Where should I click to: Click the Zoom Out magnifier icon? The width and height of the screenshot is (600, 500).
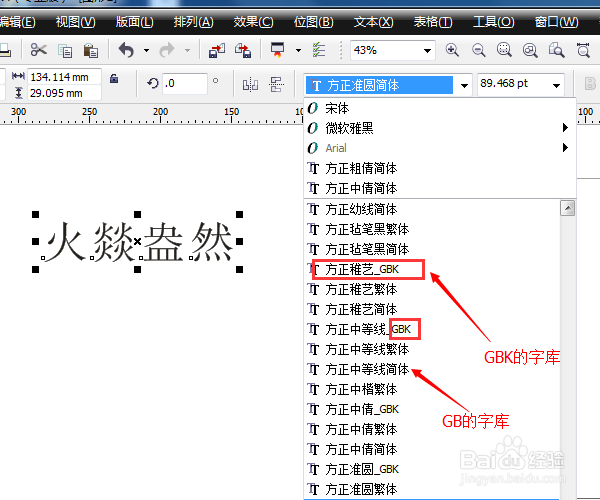pyautogui.click(x=478, y=50)
